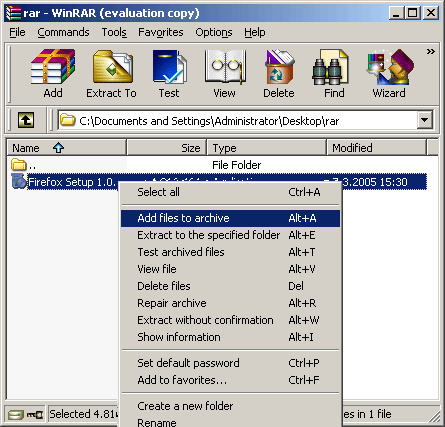Click the Extract To toolbar icon
The width and height of the screenshot is (445, 427).
click(x=113, y=67)
